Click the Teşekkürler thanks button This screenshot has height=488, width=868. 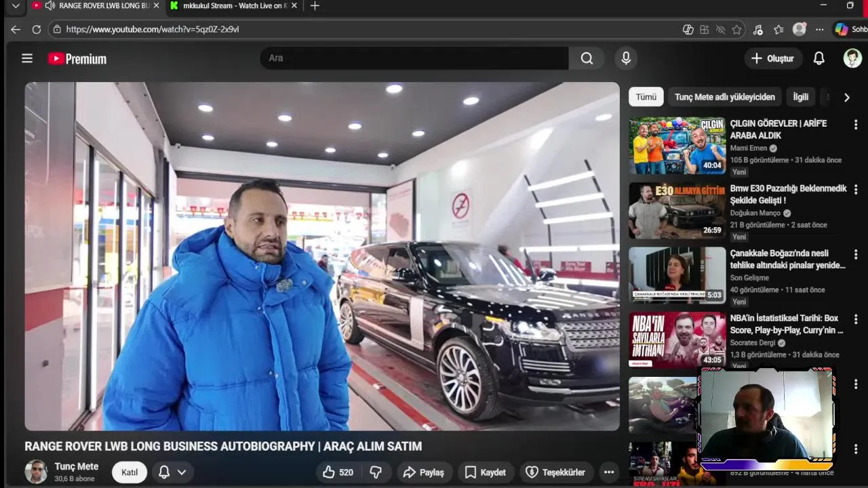click(x=556, y=472)
